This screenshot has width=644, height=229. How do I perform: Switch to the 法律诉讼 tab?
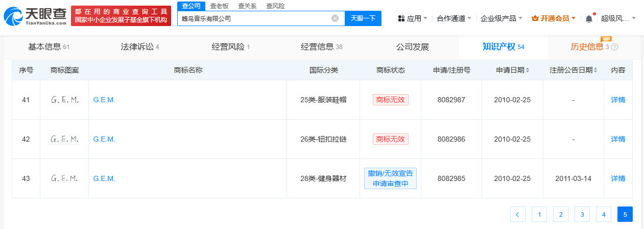pos(139,47)
